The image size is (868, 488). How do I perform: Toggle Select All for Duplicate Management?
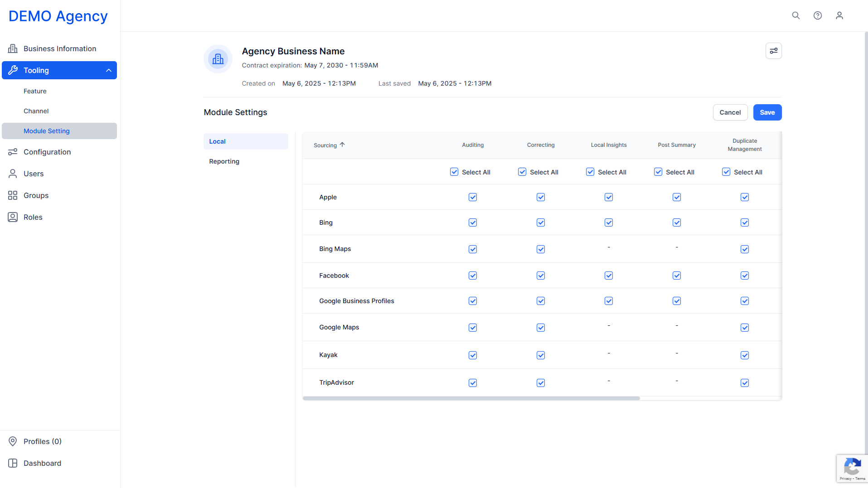pos(726,172)
